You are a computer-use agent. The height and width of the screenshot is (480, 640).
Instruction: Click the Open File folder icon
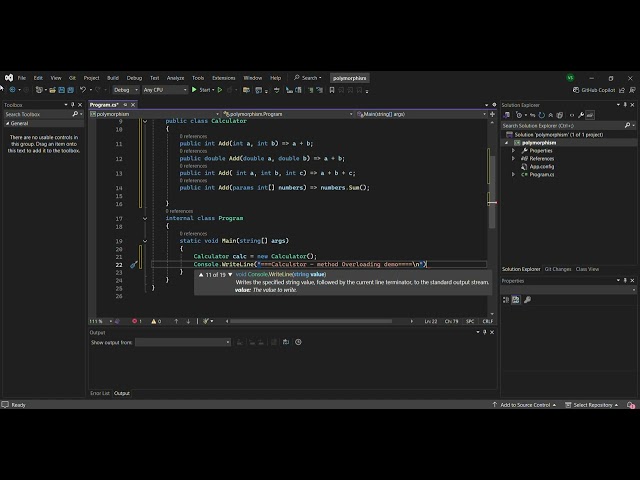tap(52, 90)
